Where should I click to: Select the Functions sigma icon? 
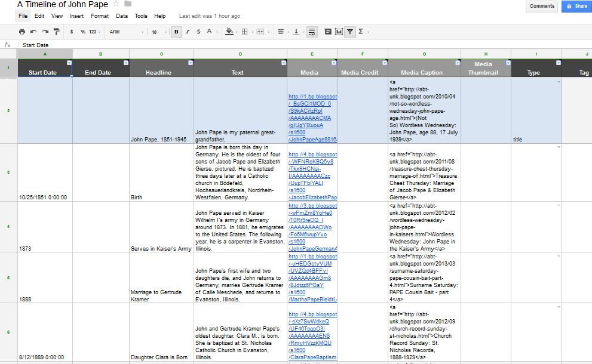(x=360, y=32)
